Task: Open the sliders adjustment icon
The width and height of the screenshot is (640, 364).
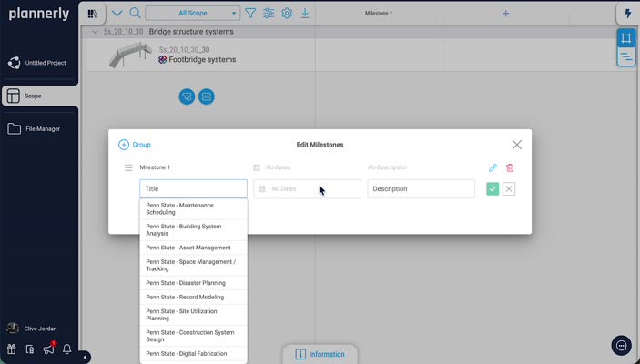Action: point(269,14)
